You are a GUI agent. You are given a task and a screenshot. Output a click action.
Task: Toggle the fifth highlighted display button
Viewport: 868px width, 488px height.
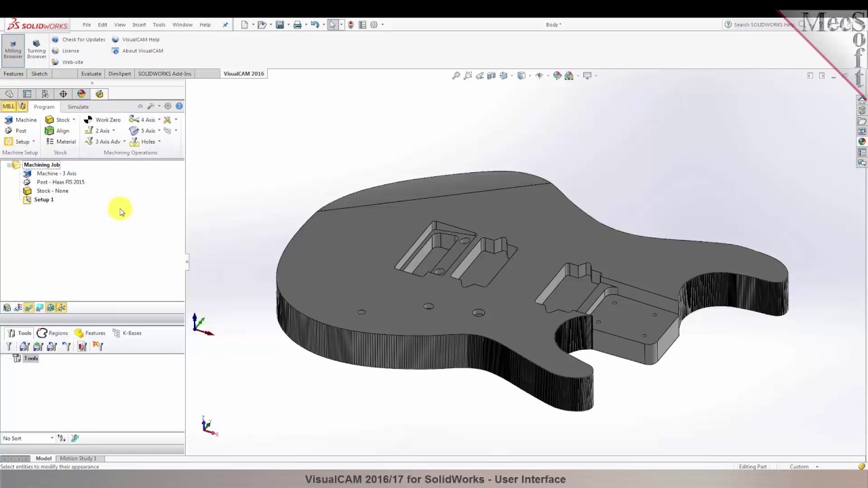(x=50, y=308)
